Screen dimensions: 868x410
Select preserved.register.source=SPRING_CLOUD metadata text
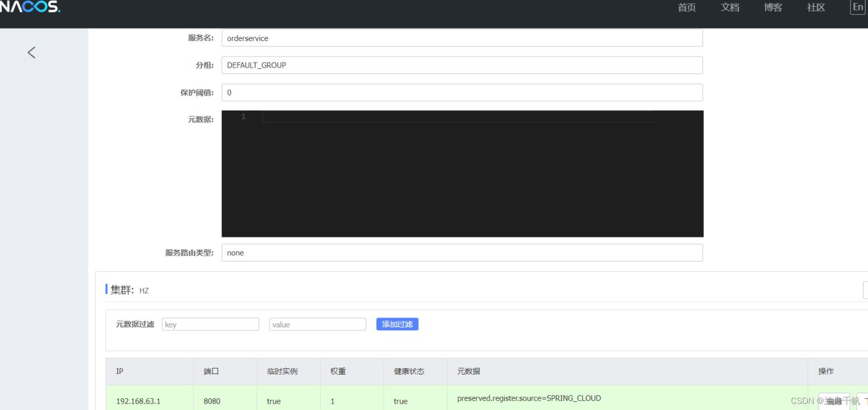click(529, 398)
